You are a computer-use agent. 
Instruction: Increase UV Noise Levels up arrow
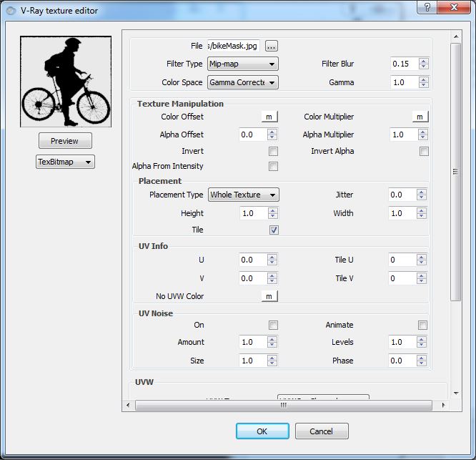pyautogui.click(x=422, y=339)
